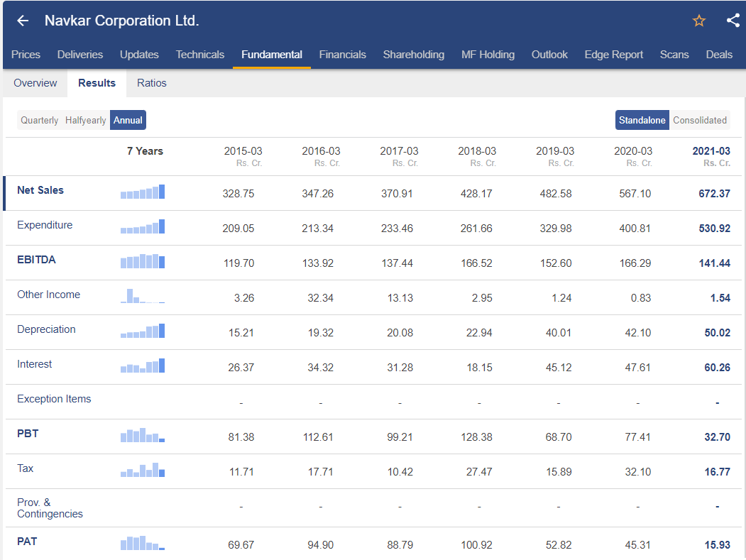The image size is (746, 560).
Task: Select the 2015-03 column header
Action: [243, 156]
